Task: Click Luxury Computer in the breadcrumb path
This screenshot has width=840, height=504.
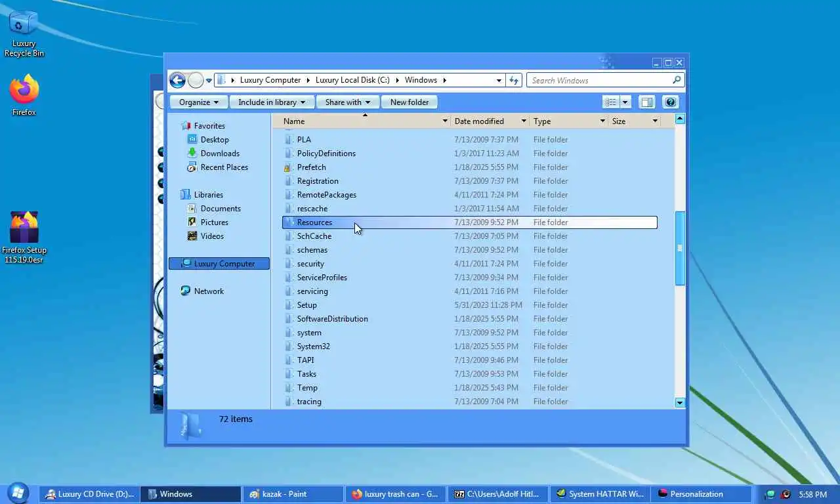Action: [x=270, y=80]
